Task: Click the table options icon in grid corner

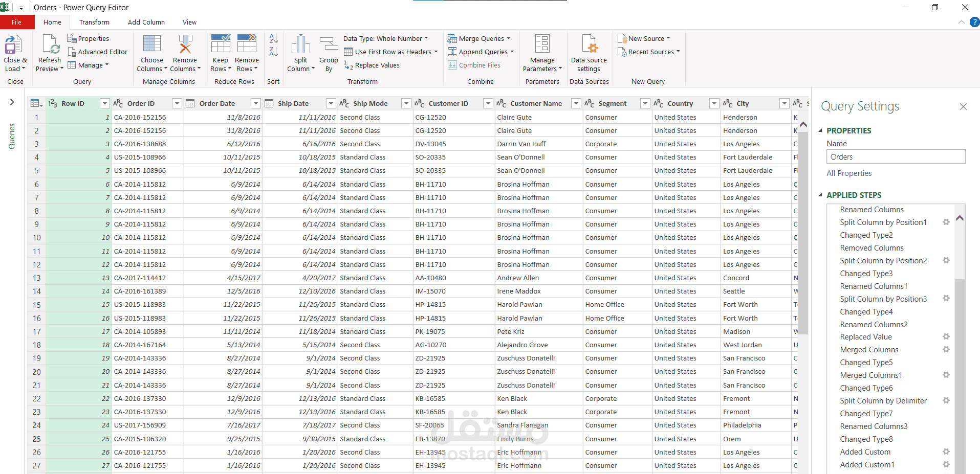Action: pyautogui.click(x=36, y=103)
